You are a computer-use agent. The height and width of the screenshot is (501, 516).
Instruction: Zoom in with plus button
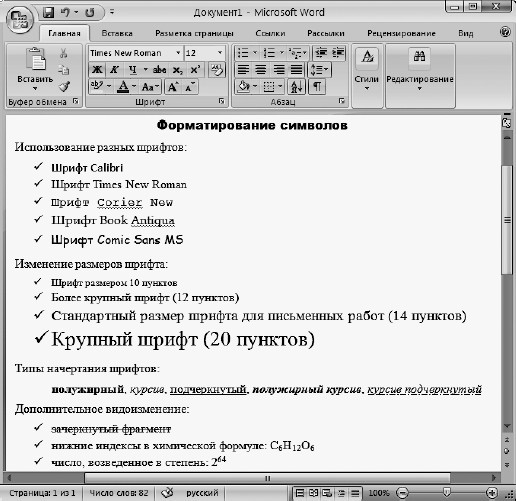pos(492,492)
